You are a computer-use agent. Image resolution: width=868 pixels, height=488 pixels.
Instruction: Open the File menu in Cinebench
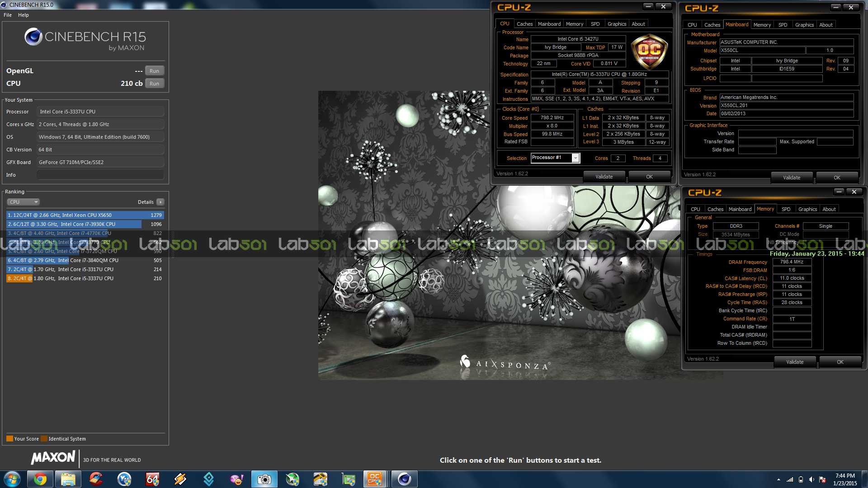coord(8,15)
